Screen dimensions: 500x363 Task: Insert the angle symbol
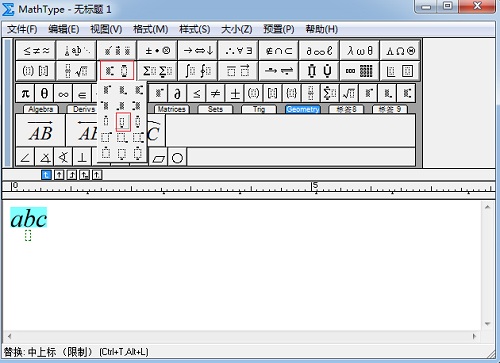point(25,157)
